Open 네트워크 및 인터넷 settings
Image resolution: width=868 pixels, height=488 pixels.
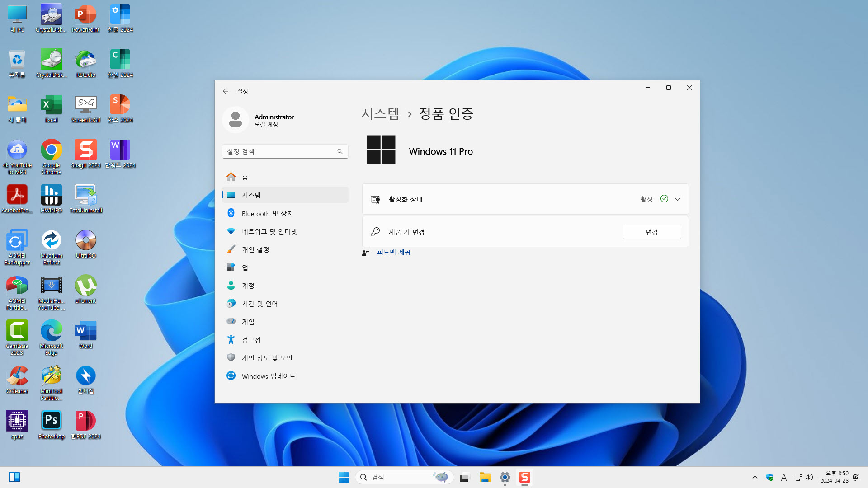[x=285, y=231]
